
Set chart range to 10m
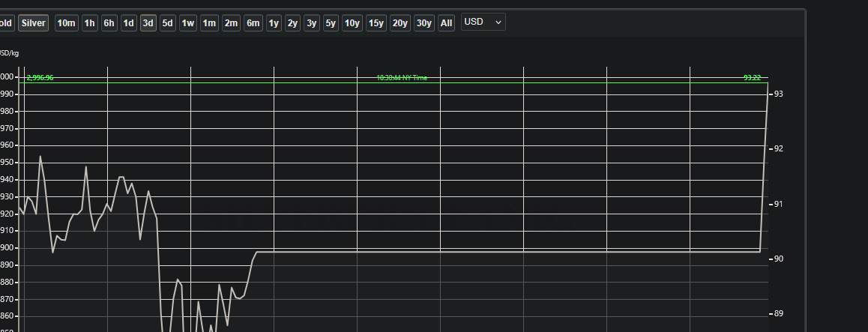[x=66, y=23]
